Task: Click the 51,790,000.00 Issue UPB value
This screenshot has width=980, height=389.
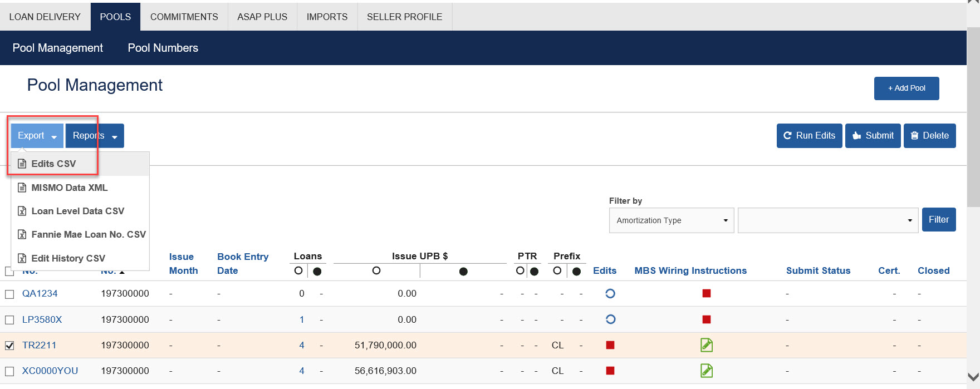Action: tap(385, 345)
